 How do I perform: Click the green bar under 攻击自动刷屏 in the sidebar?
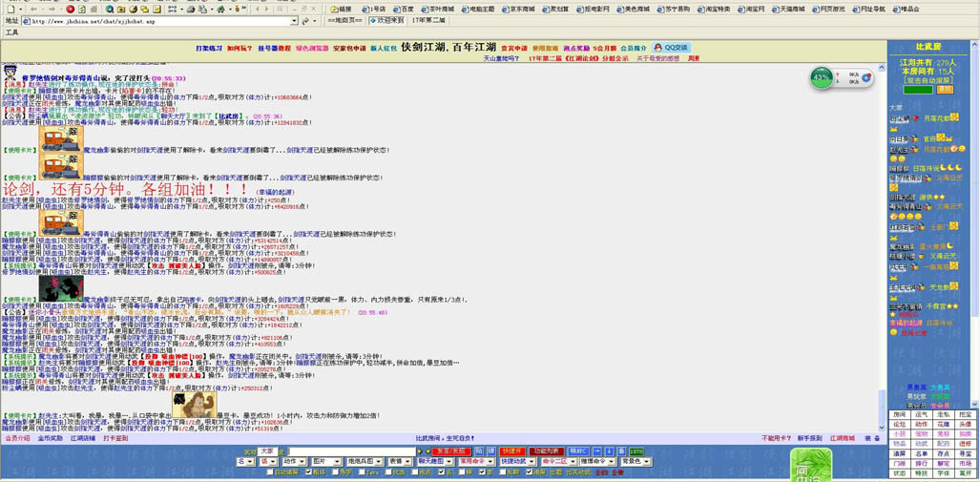pyautogui.click(x=918, y=90)
